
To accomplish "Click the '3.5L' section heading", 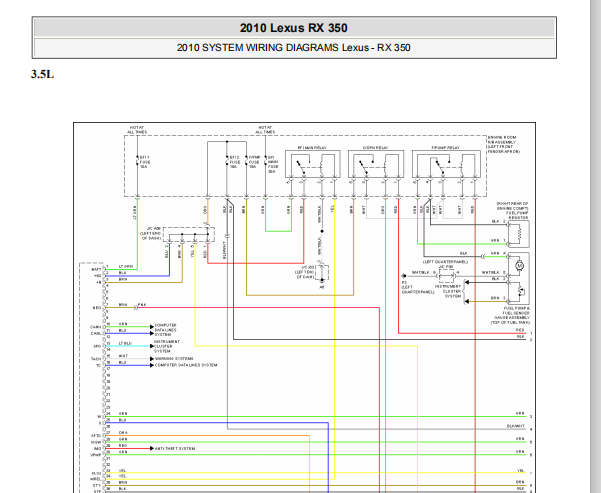I will [x=43, y=74].
